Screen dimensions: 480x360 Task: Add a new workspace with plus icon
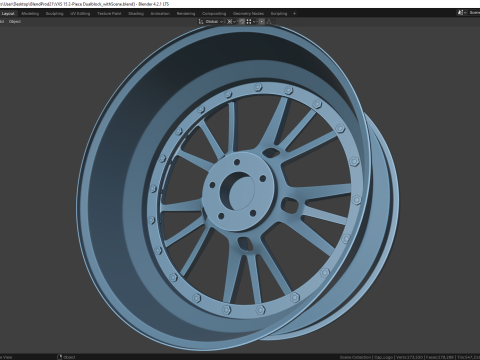(294, 14)
